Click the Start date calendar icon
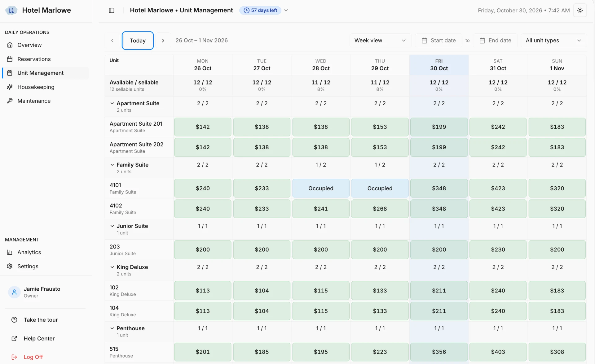Viewport: 595px width, 364px height. 425,41
